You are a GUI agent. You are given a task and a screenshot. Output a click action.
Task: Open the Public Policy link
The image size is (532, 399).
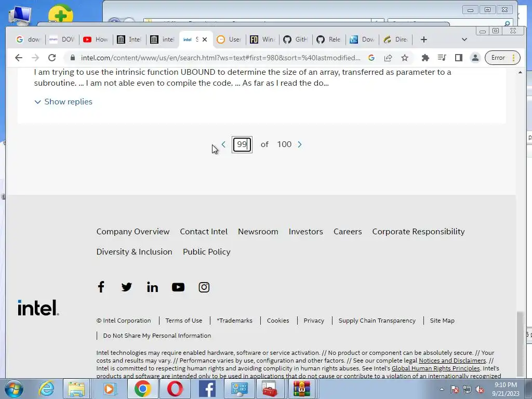pos(207,252)
